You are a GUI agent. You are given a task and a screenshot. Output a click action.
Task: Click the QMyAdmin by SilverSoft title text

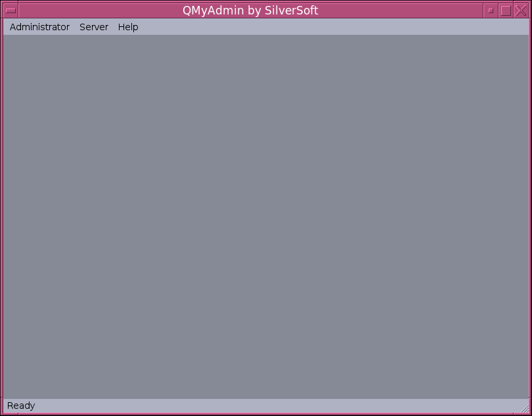(250, 11)
